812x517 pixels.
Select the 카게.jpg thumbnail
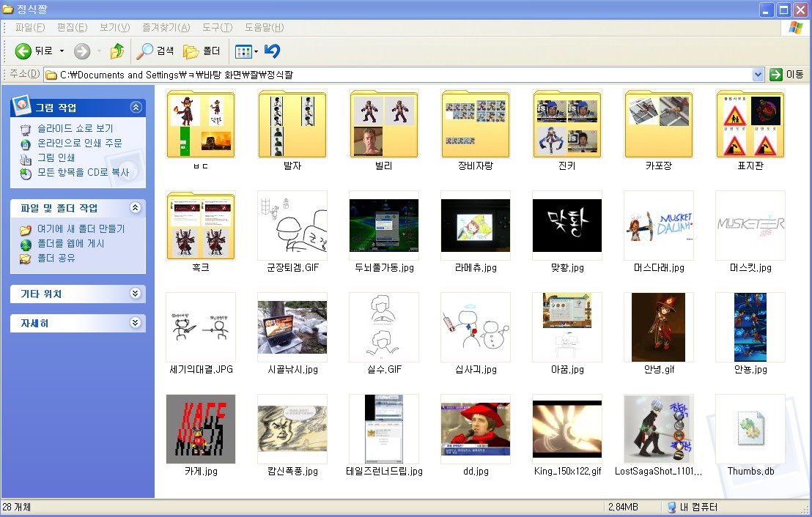pyautogui.click(x=200, y=429)
